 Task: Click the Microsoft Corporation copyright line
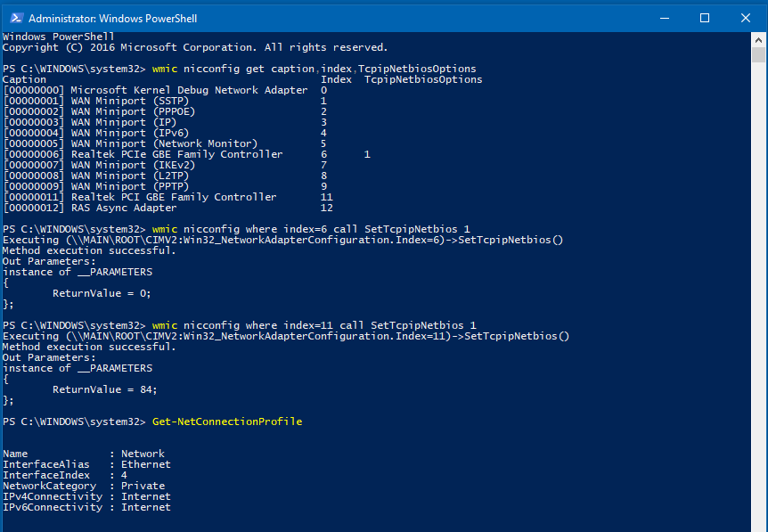tap(195, 47)
